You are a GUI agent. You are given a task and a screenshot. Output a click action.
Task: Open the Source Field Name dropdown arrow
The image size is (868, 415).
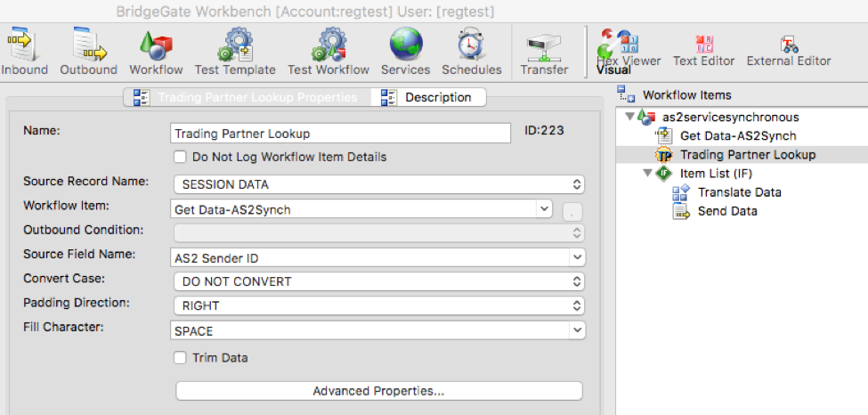coord(578,257)
